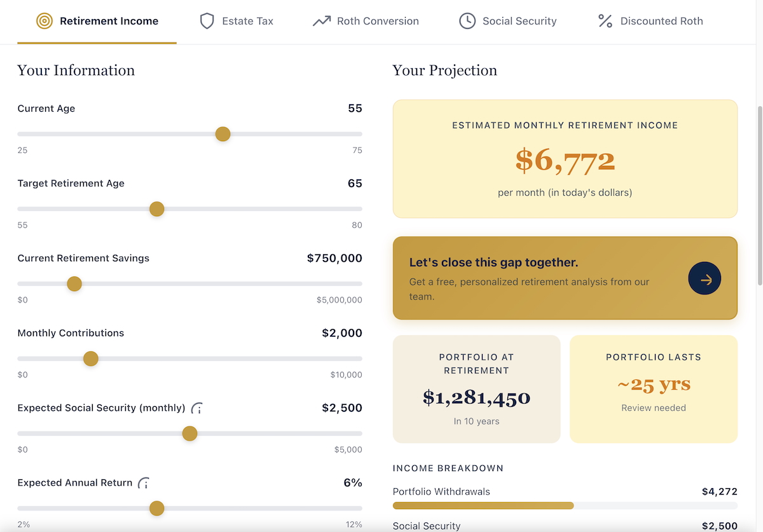The width and height of the screenshot is (763, 532).
Task: Open the Estate Tax tab
Action: (237, 22)
